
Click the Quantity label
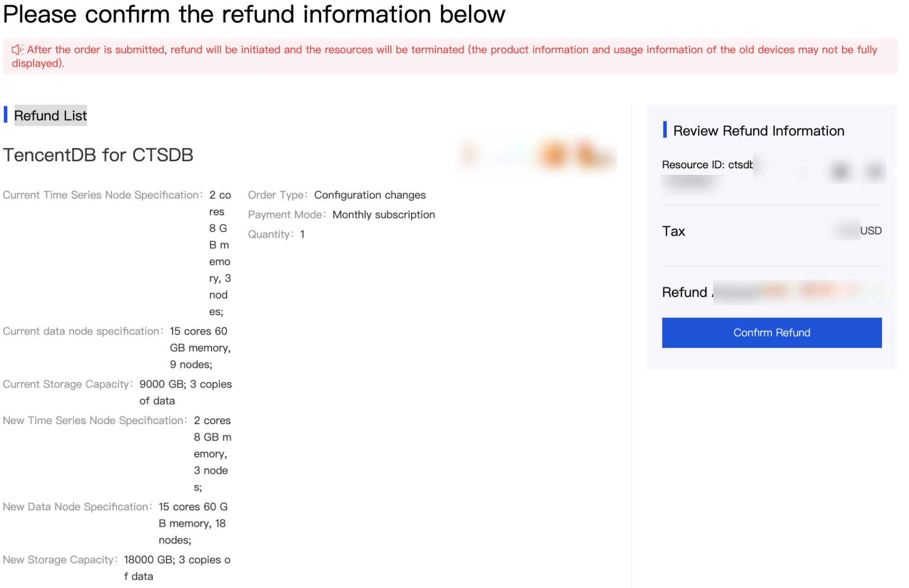point(270,235)
